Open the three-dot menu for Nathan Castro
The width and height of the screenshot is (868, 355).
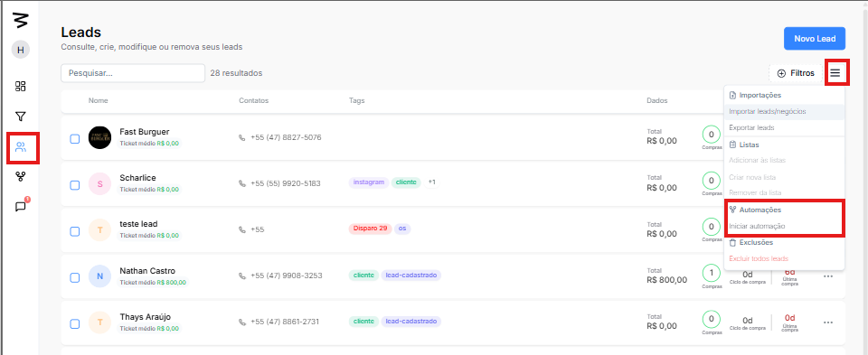click(x=828, y=276)
